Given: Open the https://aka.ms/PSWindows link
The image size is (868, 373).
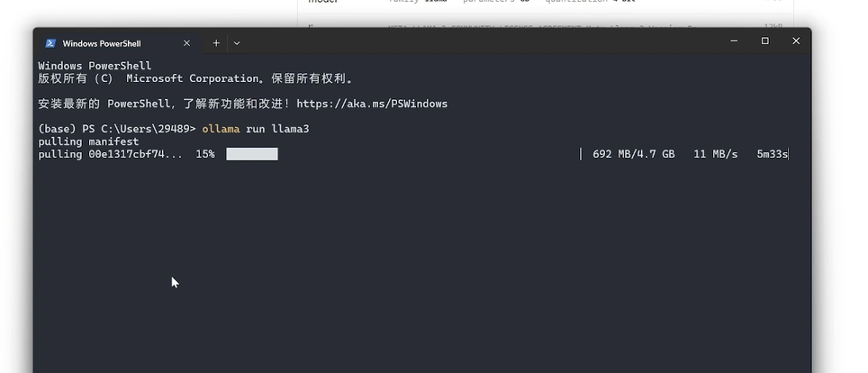Looking at the screenshot, I should tap(372, 104).
